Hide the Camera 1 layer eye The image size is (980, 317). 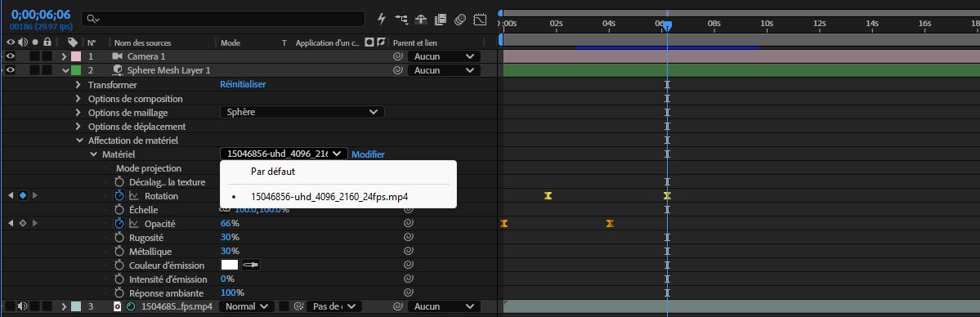10,56
